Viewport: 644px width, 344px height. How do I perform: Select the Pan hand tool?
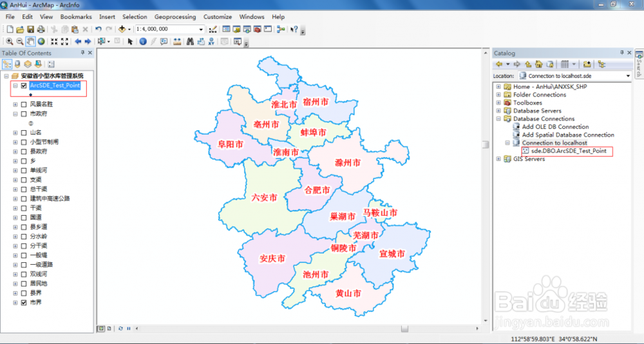point(30,41)
